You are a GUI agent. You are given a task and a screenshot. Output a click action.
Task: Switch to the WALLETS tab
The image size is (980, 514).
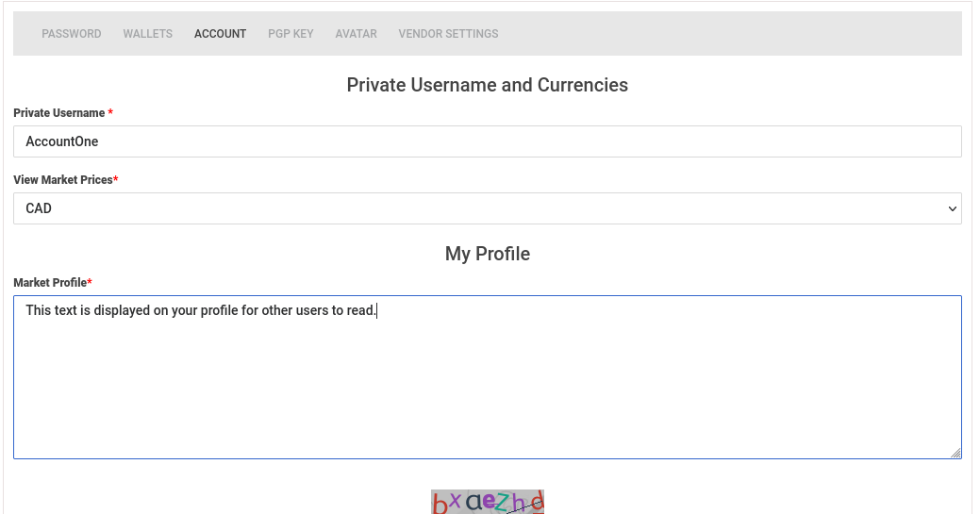[147, 34]
